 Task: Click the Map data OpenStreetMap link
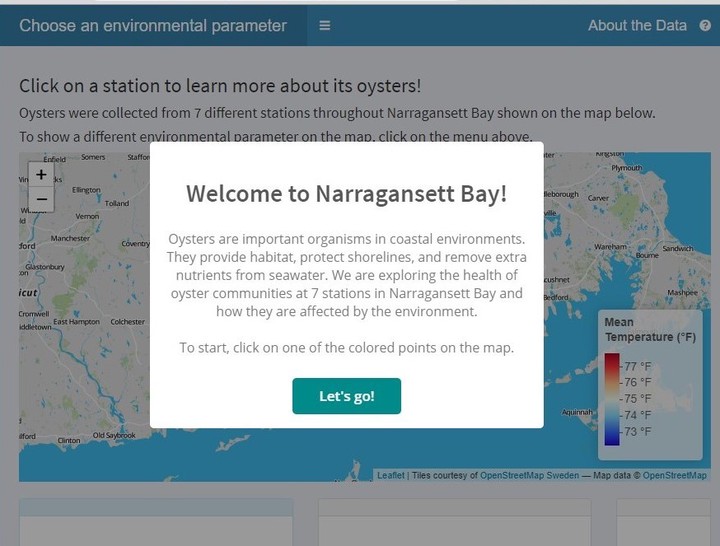point(674,475)
